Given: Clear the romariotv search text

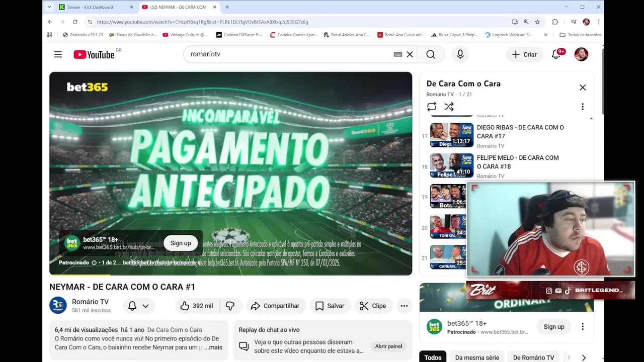Looking at the screenshot, I should 410,54.
